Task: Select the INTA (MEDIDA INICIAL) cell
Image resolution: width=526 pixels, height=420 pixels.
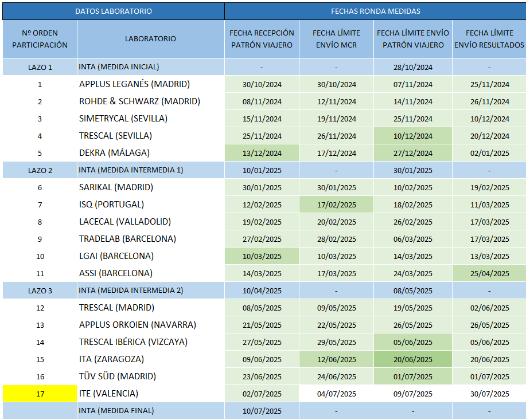Action: 151,67
